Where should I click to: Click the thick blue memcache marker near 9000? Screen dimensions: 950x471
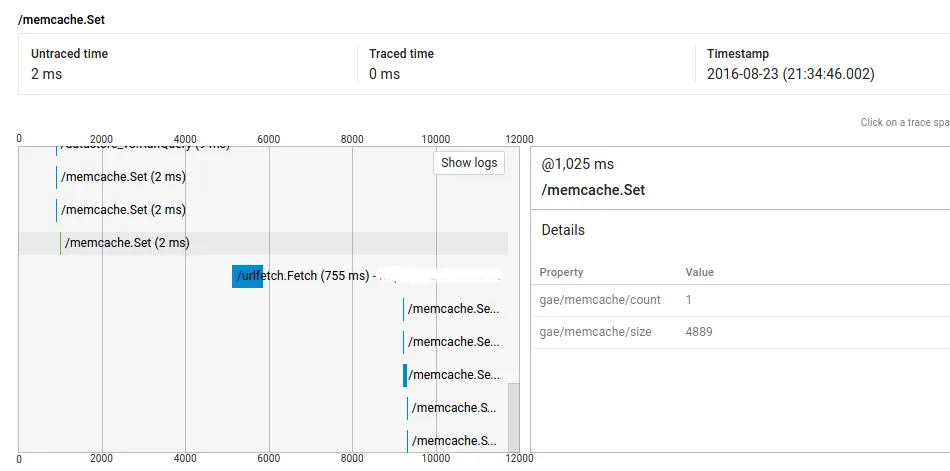tap(405, 375)
